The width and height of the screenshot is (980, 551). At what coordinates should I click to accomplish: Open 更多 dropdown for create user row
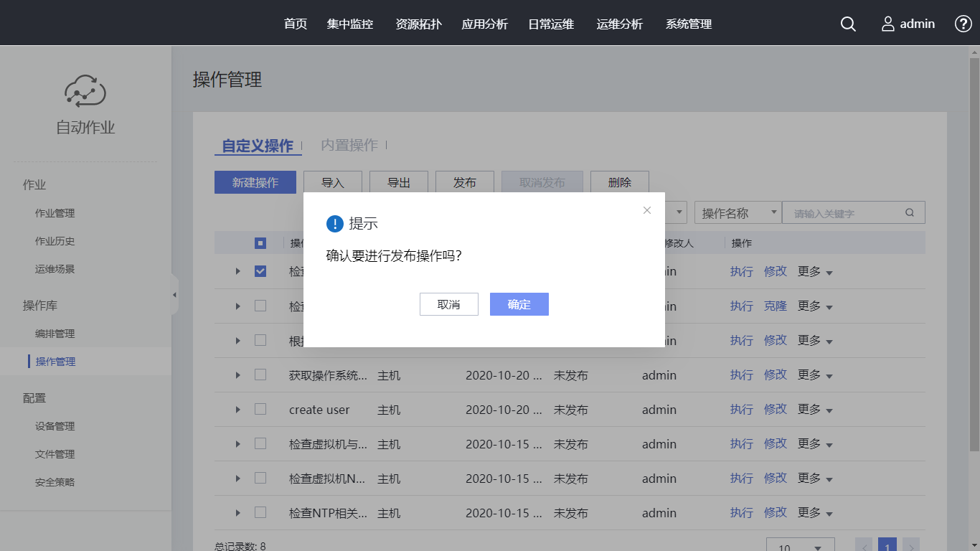[815, 409]
